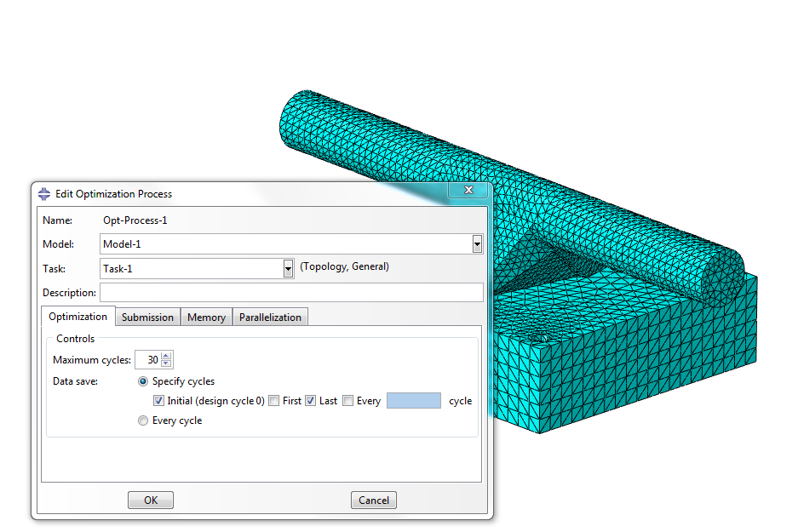Select the Specify cycles radio button
This screenshot has height=532, width=798.
143,381
